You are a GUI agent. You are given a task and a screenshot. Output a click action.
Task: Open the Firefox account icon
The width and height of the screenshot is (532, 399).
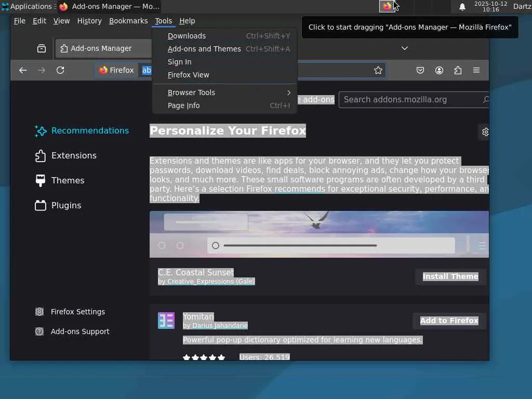point(439,70)
